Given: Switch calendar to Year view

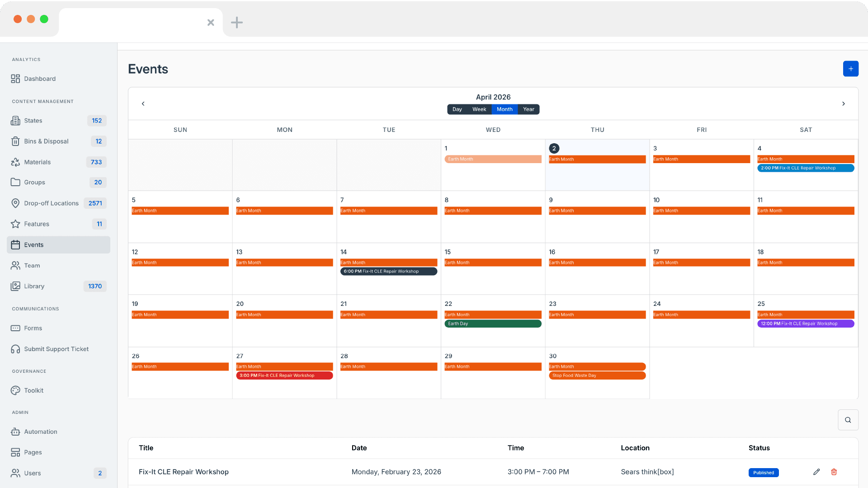Looking at the screenshot, I should [x=528, y=109].
